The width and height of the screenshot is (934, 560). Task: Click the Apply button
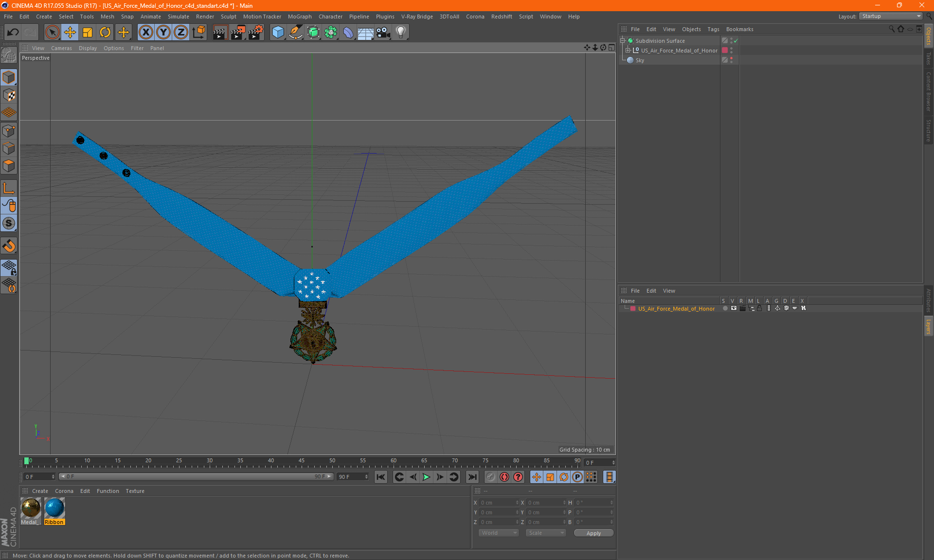tap(593, 533)
